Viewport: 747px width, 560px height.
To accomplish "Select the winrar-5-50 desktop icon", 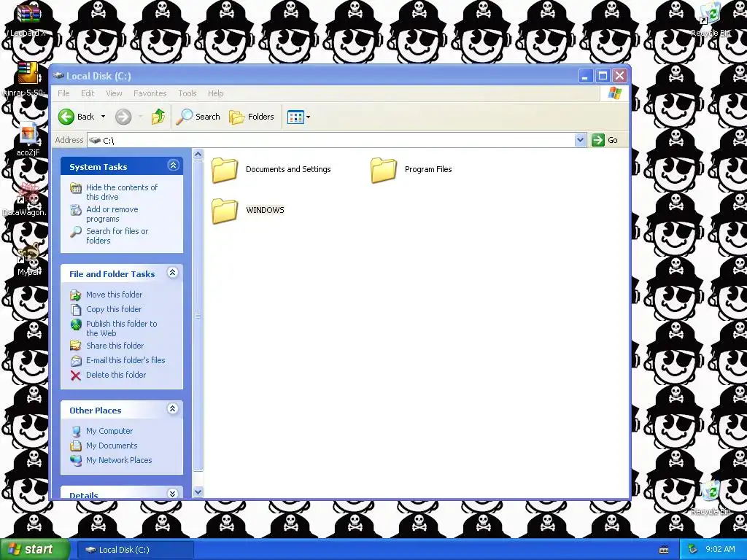I will tap(26, 80).
